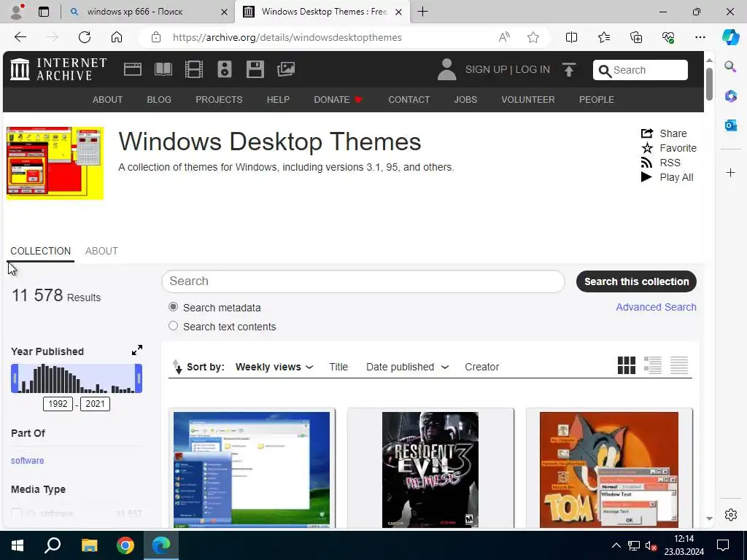Open Outlook in Edge sidebar
The height and width of the screenshot is (560, 747).
[x=730, y=125]
